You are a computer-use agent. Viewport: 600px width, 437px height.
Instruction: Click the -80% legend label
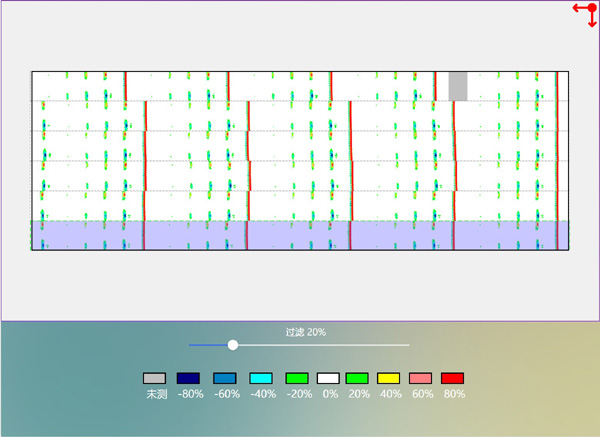(191, 394)
